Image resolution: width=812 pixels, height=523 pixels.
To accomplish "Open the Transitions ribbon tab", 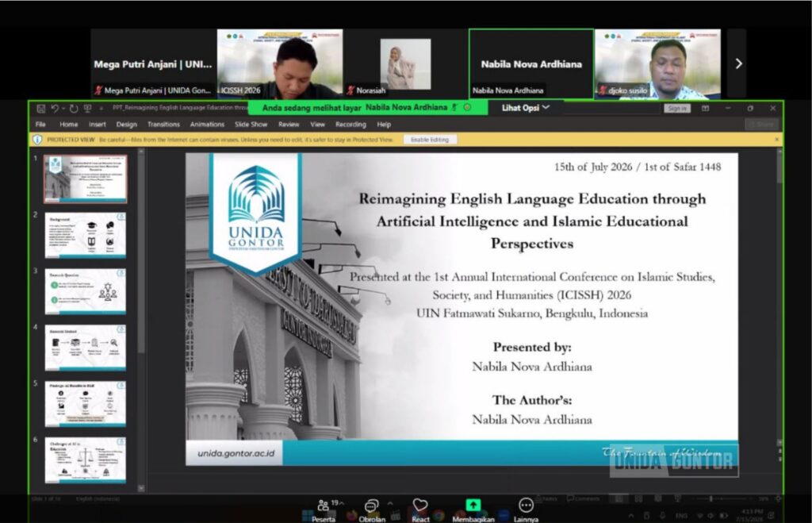I will tap(163, 125).
